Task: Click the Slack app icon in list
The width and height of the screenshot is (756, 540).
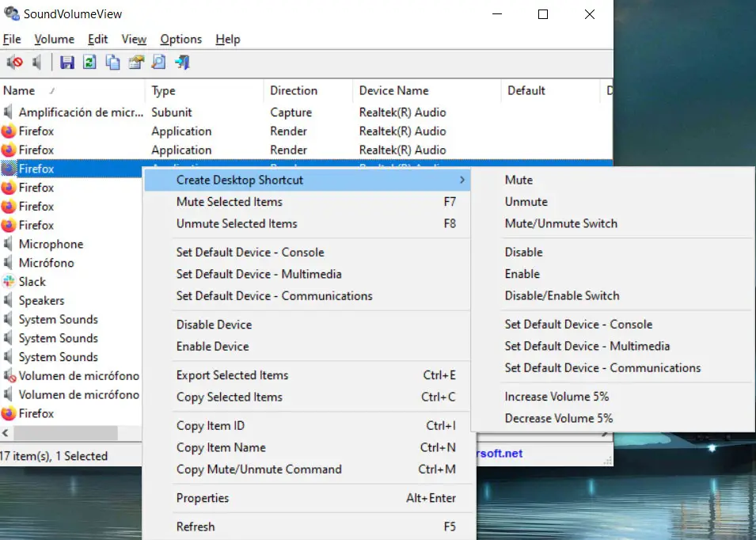Action: [8, 282]
